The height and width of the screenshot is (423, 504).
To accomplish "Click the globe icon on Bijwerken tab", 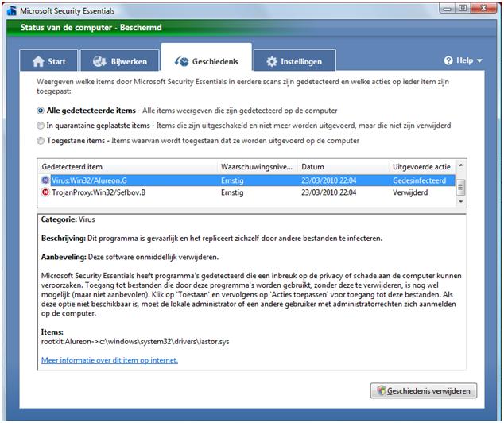I will (99, 61).
